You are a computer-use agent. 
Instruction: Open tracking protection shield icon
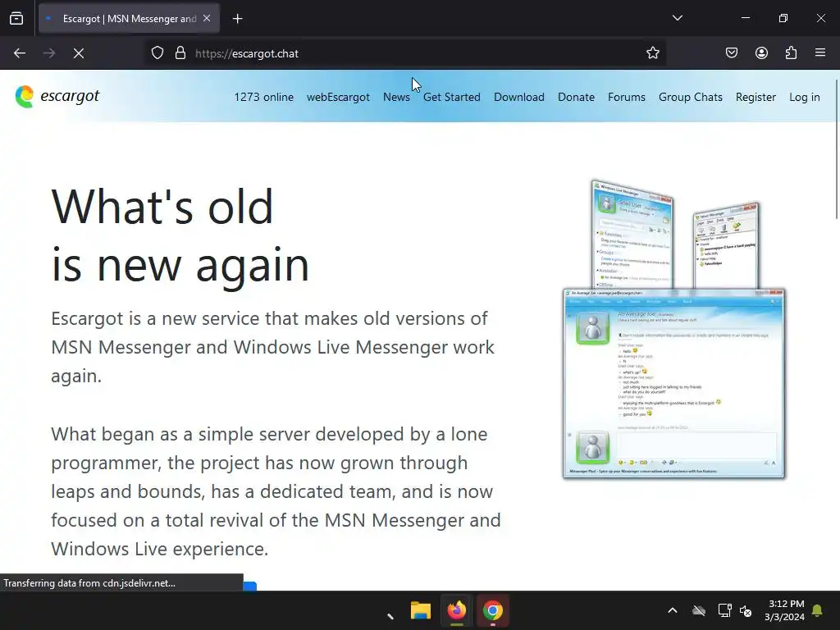click(x=157, y=53)
